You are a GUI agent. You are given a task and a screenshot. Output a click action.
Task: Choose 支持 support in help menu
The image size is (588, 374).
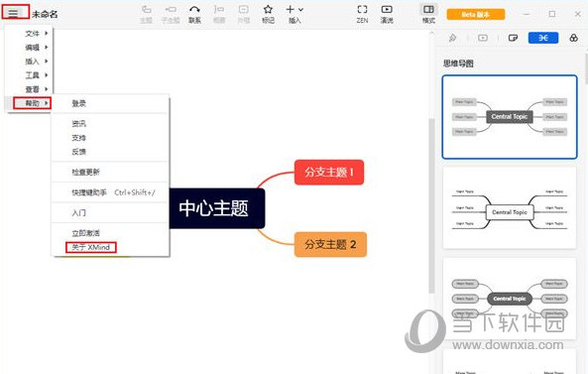(x=110, y=138)
